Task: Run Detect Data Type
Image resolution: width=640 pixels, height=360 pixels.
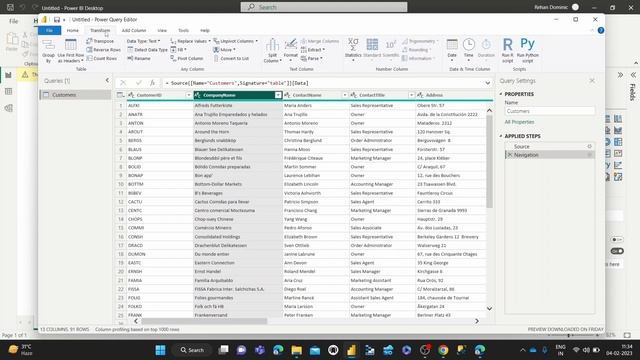Action: pos(147,50)
